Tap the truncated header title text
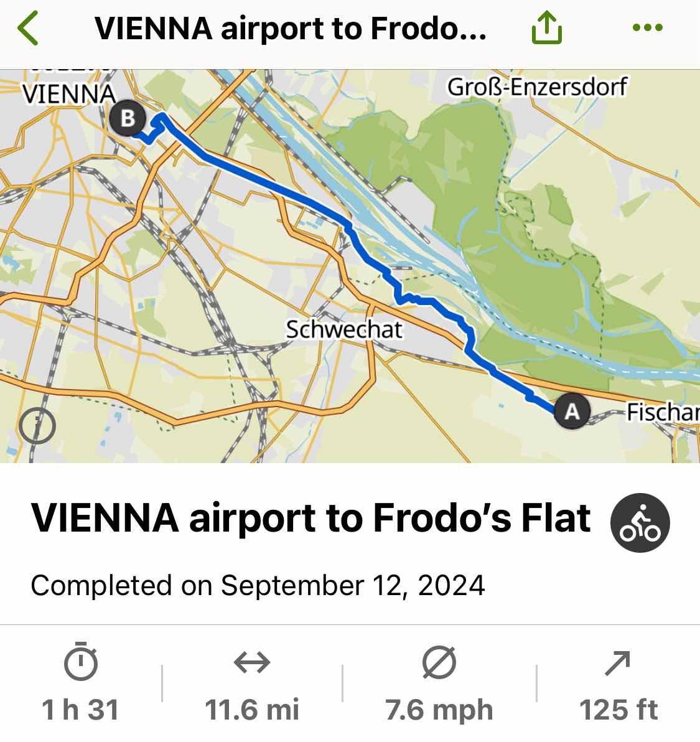 291,29
